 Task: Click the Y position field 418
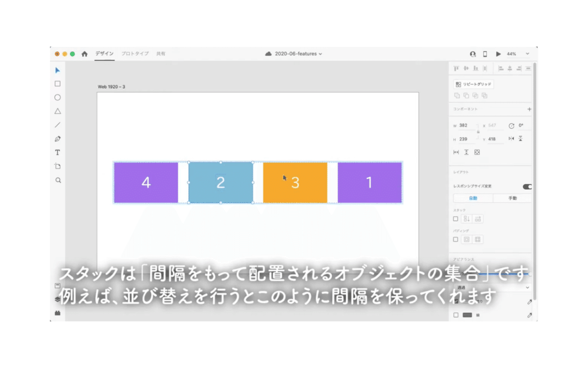coord(495,139)
